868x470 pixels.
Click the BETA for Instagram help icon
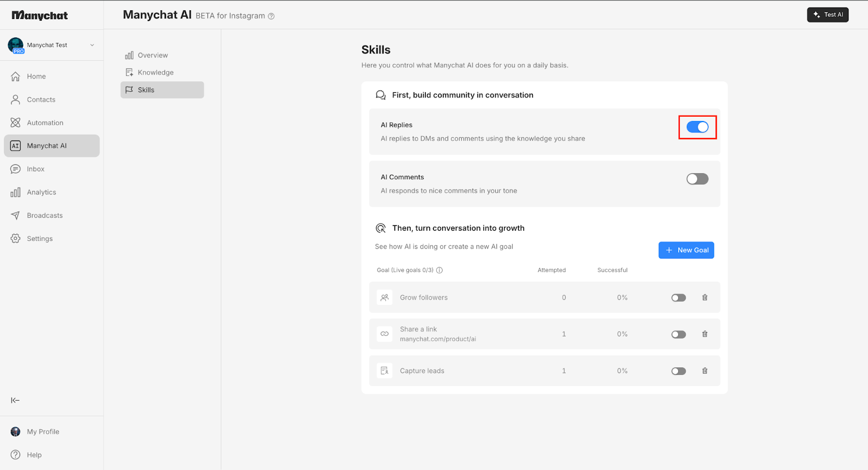(271, 16)
